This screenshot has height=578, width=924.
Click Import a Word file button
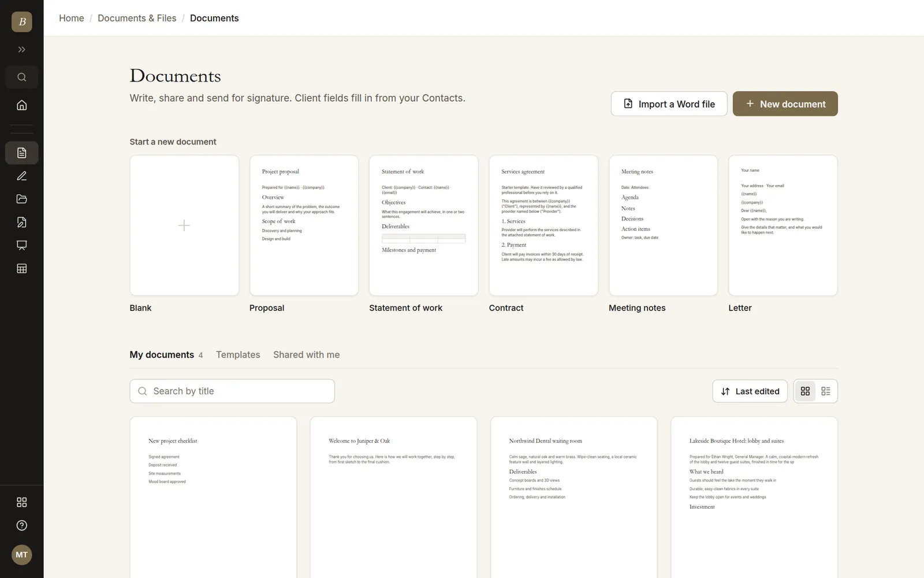669,104
